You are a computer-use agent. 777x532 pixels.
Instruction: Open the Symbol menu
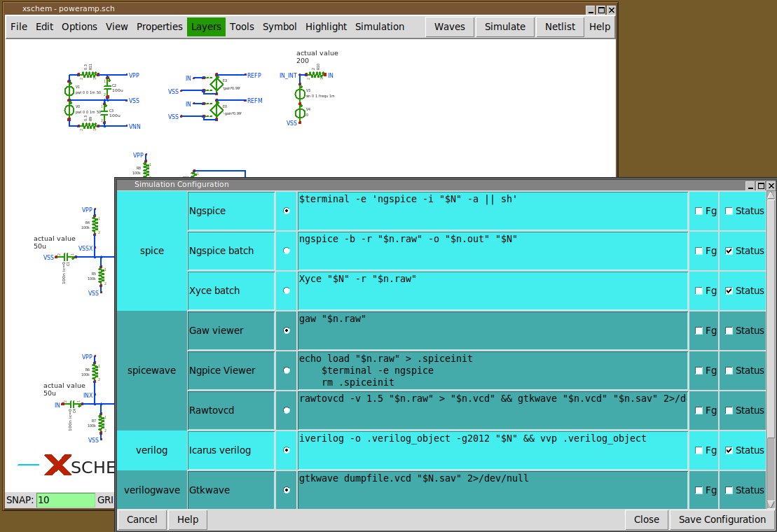click(x=280, y=27)
